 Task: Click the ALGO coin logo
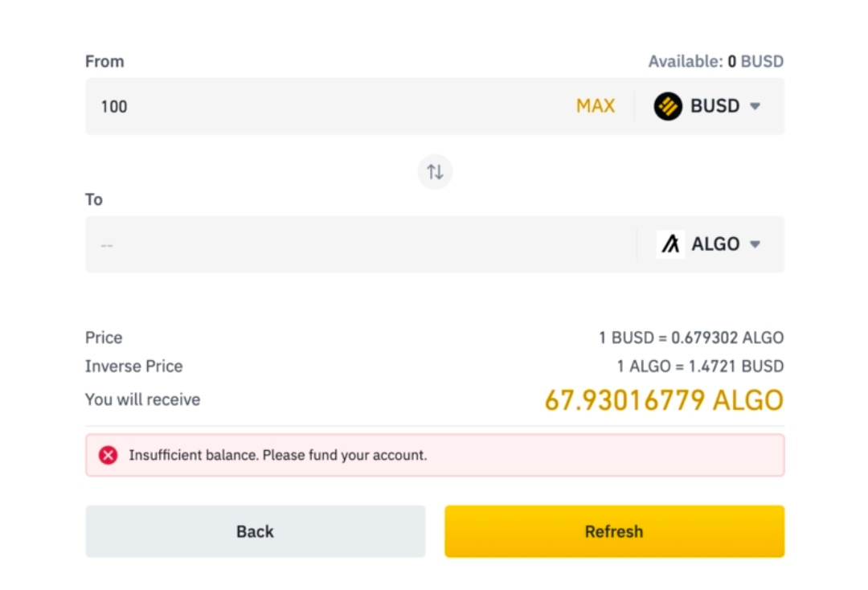coord(670,244)
